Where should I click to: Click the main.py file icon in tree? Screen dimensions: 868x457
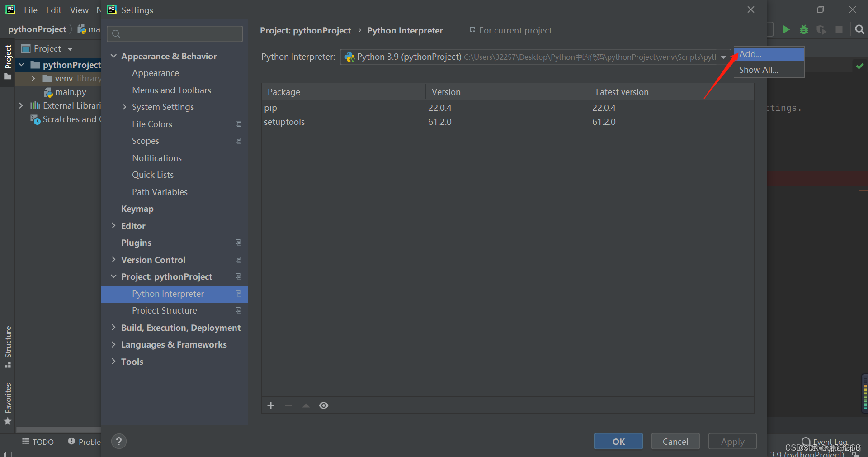(48, 92)
